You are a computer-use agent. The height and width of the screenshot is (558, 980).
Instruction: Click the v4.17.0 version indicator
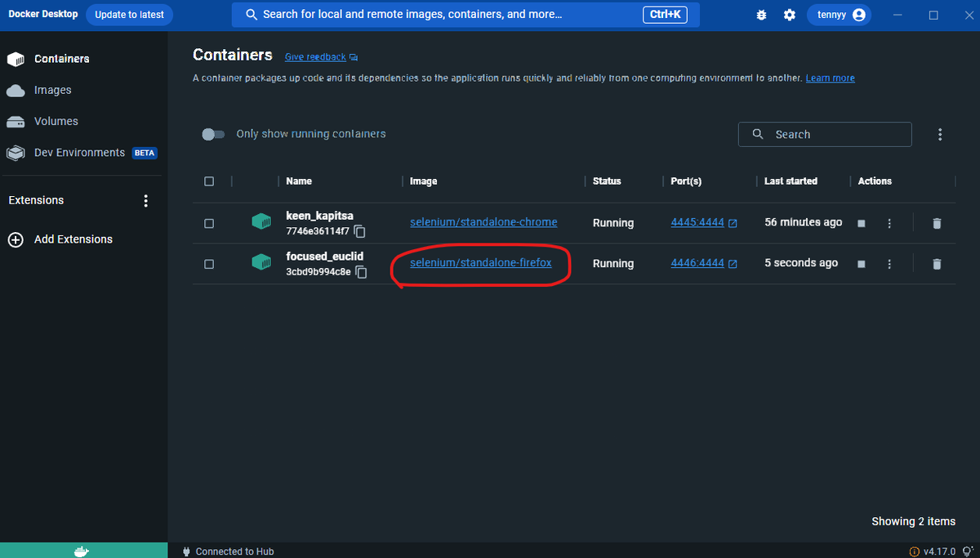[x=938, y=551]
